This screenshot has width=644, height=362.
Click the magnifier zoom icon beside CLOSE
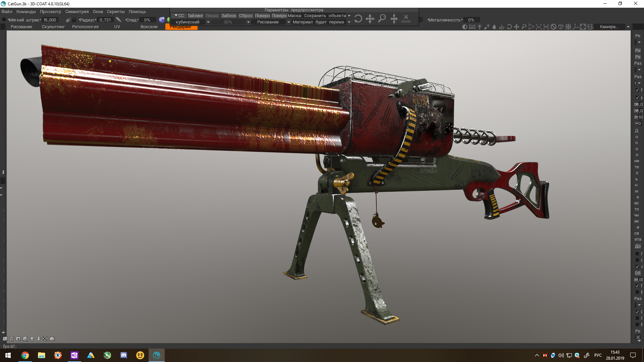click(382, 18)
